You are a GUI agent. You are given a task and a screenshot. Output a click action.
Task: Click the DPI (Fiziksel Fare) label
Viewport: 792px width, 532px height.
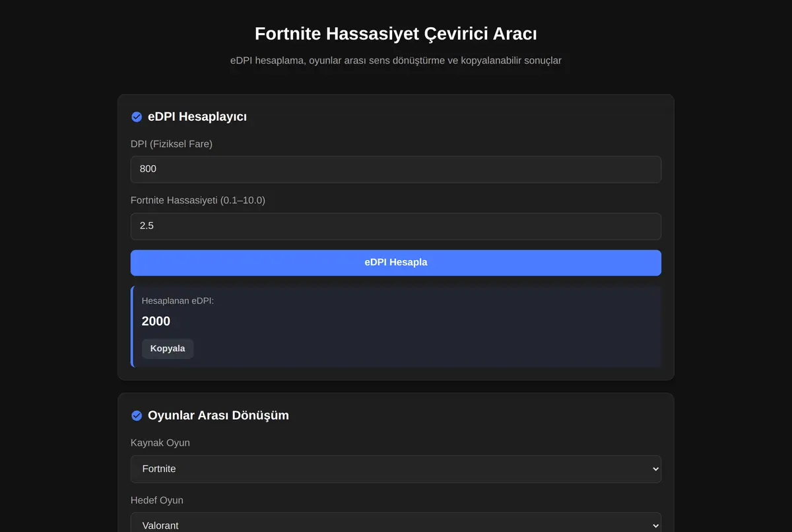point(172,144)
